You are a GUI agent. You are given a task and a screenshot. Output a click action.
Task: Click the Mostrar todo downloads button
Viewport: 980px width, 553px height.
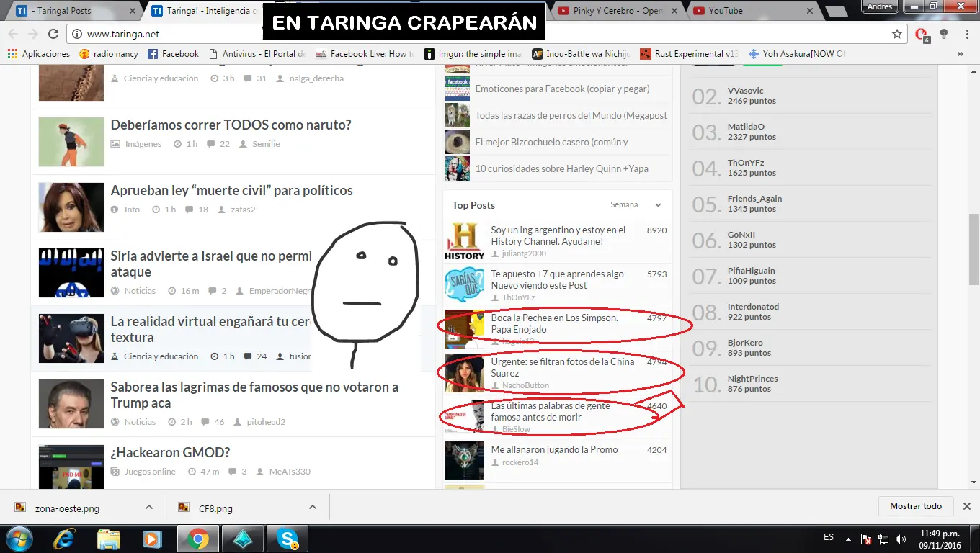click(x=916, y=506)
